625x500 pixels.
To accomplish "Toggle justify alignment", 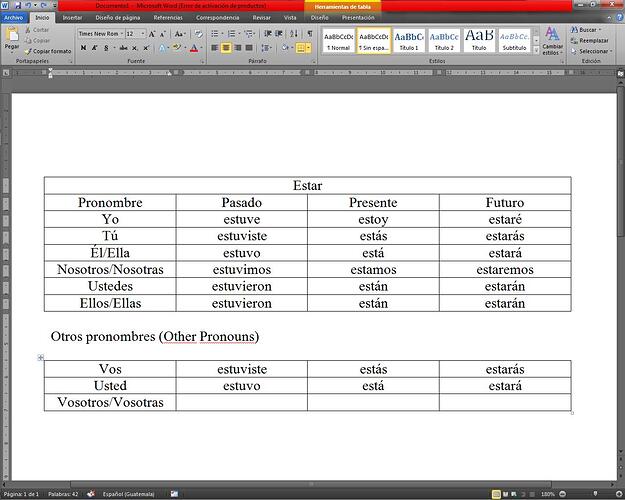I will click(x=249, y=48).
